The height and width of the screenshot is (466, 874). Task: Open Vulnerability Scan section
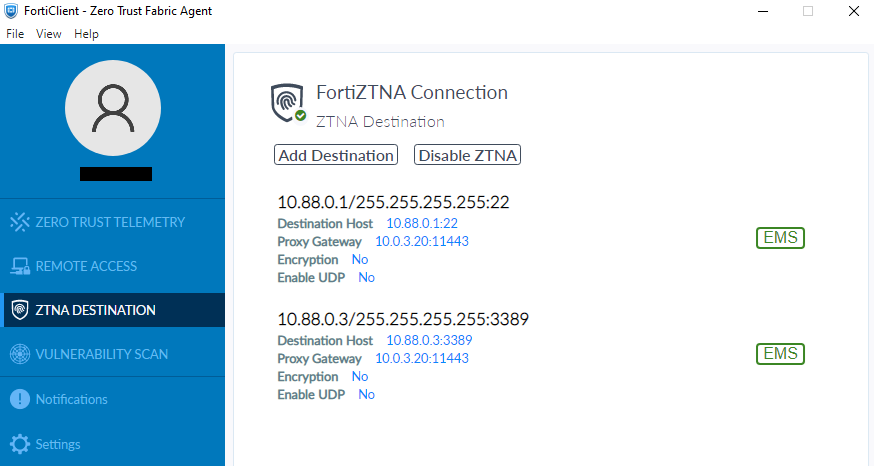point(113,354)
